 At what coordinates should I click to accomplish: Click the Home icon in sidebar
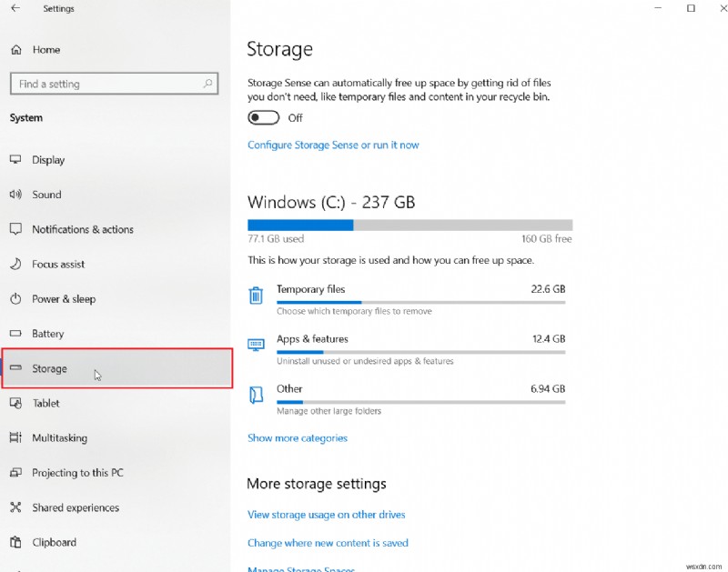coord(15,50)
